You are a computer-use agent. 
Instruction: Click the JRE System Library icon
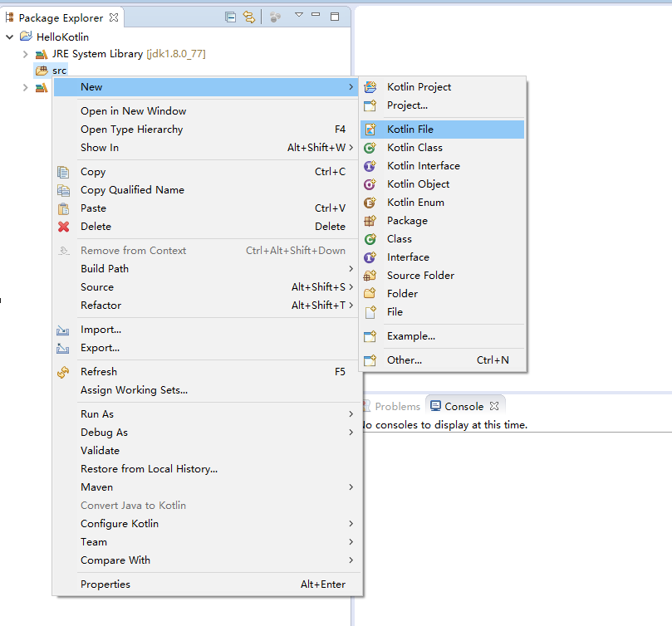42,54
